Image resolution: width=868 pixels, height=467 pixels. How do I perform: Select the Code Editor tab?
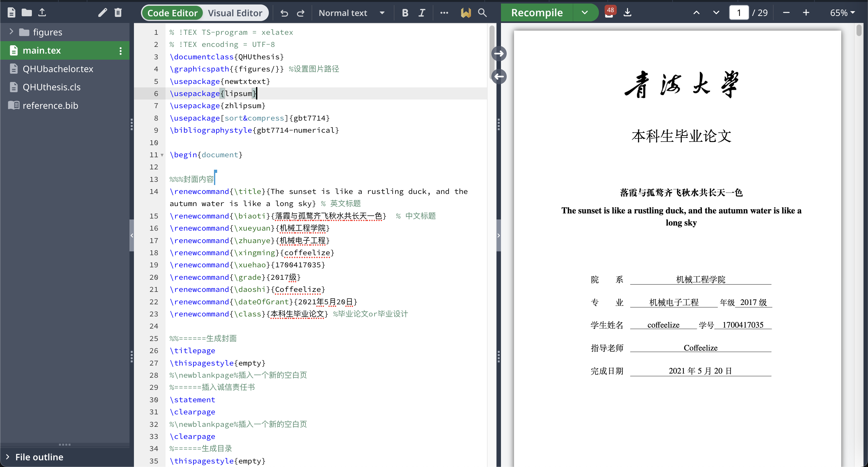click(172, 13)
